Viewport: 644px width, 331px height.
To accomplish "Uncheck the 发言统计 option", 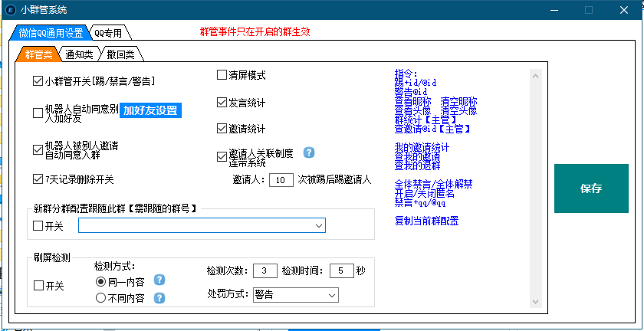I will coord(222,102).
